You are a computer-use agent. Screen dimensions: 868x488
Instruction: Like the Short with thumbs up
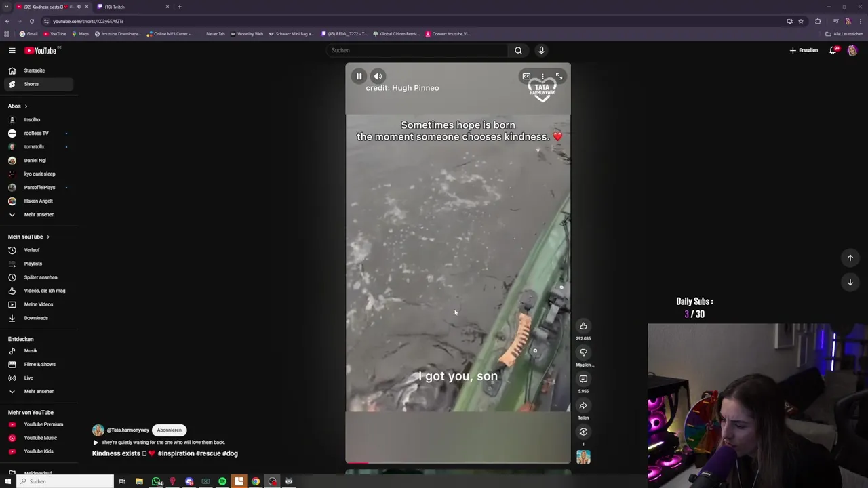(583, 326)
